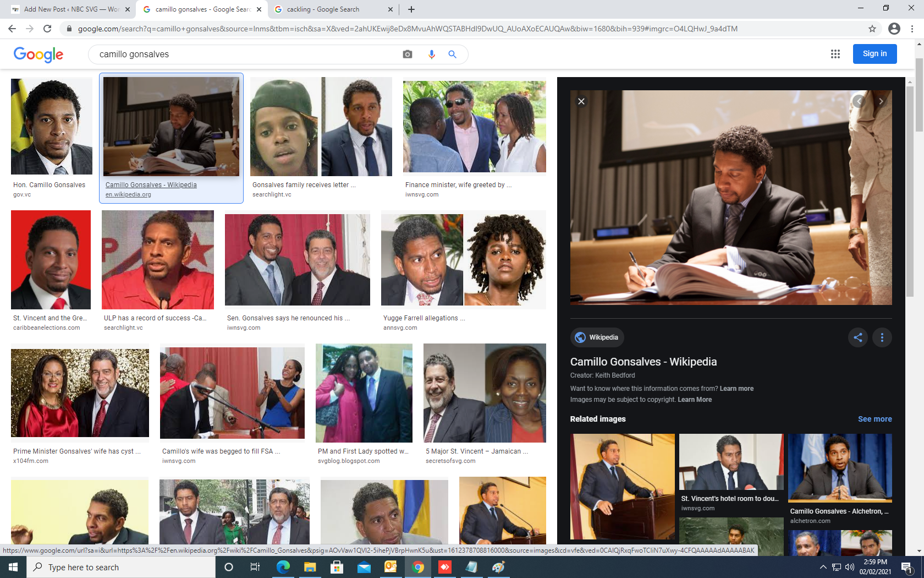Switch to the Add New Post NBC SVG tab

tap(71, 9)
